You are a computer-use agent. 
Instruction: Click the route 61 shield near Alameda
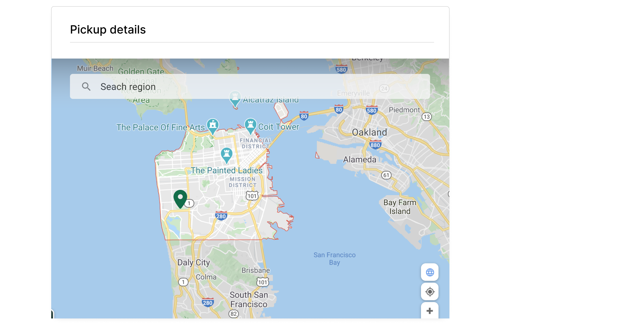click(x=386, y=175)
